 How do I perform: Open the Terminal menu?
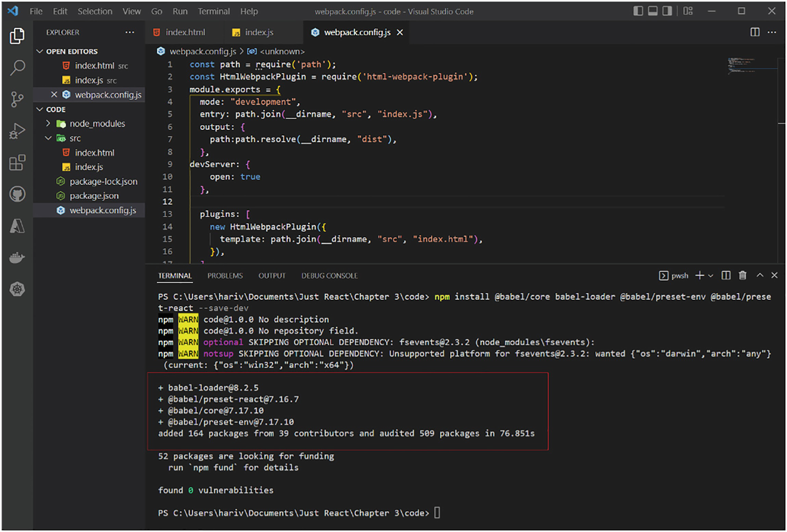pos(213,11)
